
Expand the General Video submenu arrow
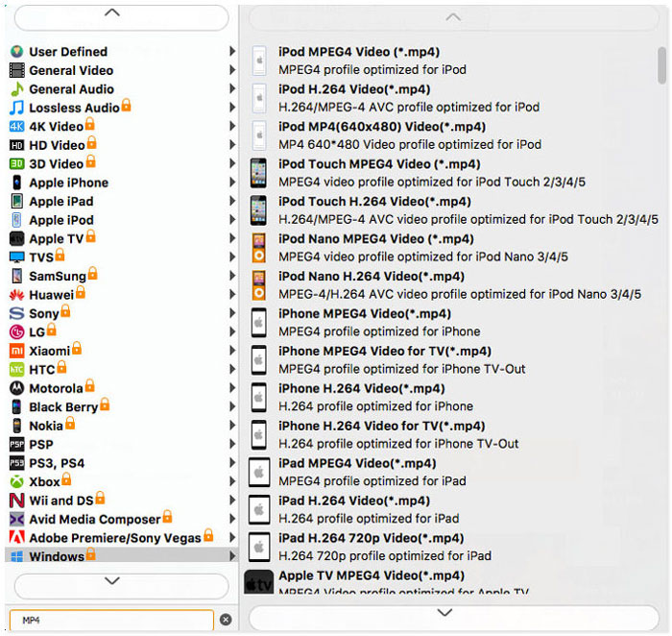coord(232,70)
